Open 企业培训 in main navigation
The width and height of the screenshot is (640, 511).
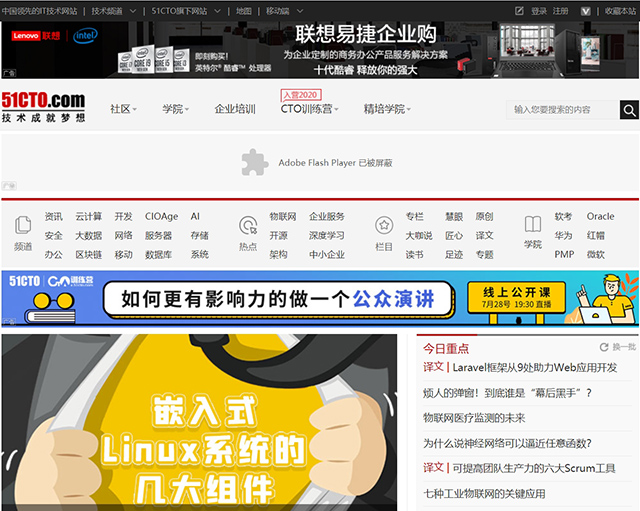pyautogui.click(x=235, y=109)
